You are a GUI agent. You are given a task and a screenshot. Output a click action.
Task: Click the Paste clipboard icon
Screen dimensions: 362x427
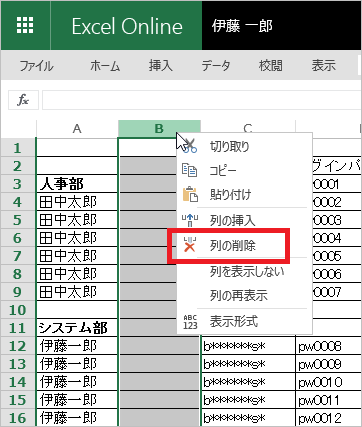(x=190, y=194)
